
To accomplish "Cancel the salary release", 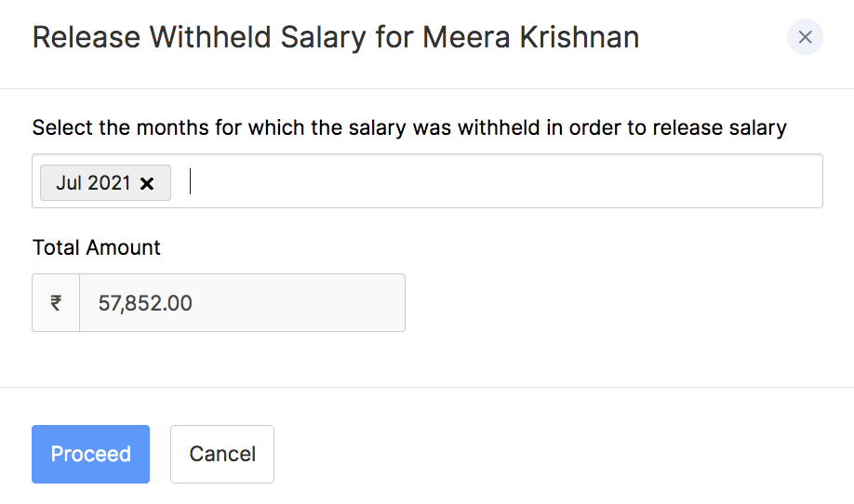I will (222, 454).
